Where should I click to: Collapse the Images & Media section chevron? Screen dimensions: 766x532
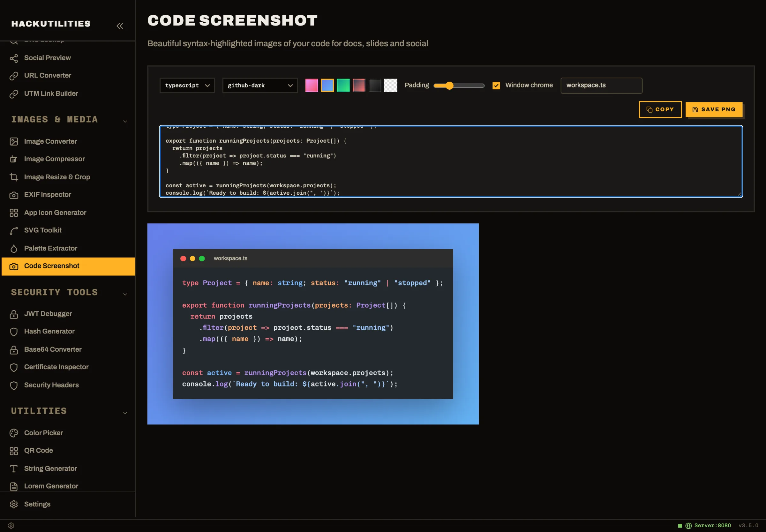[125, 121]
